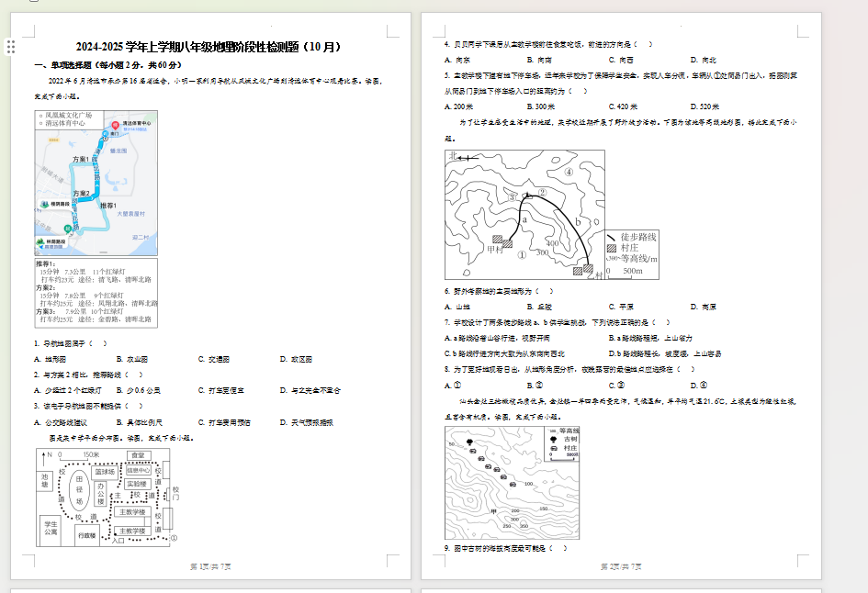Click option "C. b 路线行进方向" of question 7

pyautogui.click(x=505, y=353)
